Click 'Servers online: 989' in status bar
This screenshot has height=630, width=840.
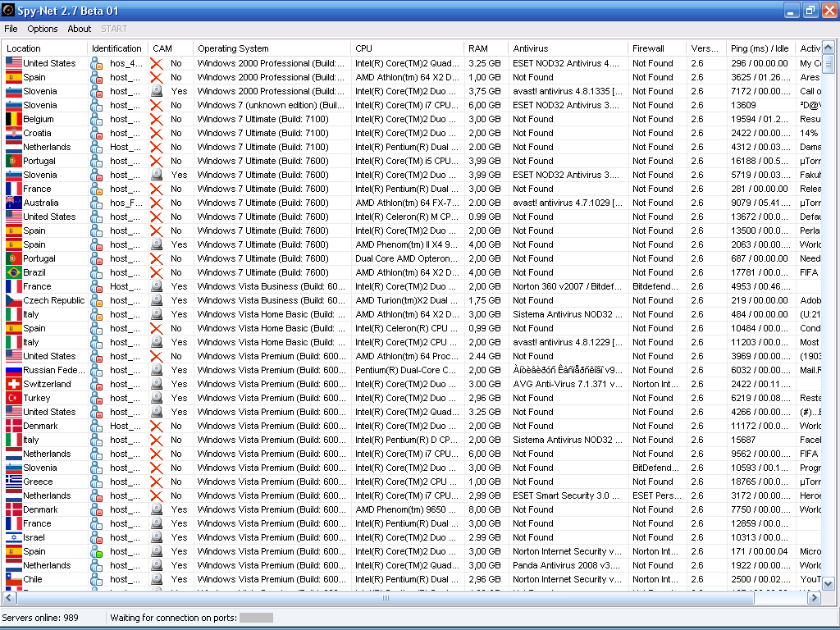click(x=40, y=618)
